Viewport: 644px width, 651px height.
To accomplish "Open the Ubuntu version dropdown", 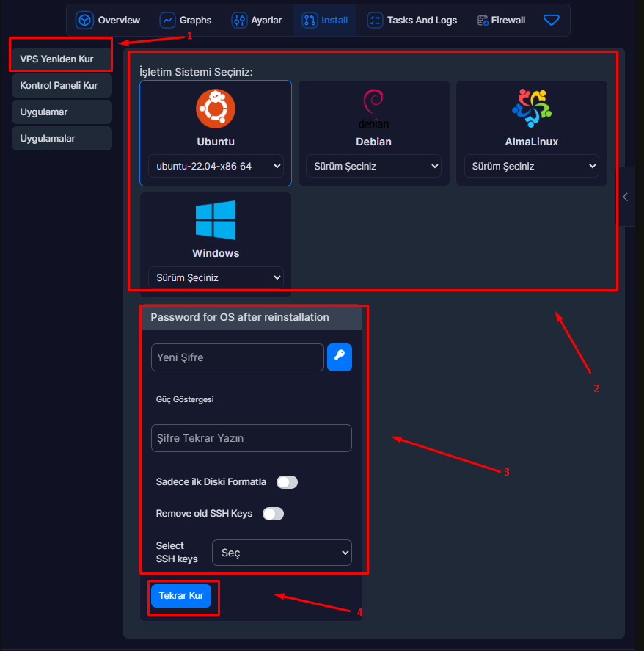I will [216, 167].
